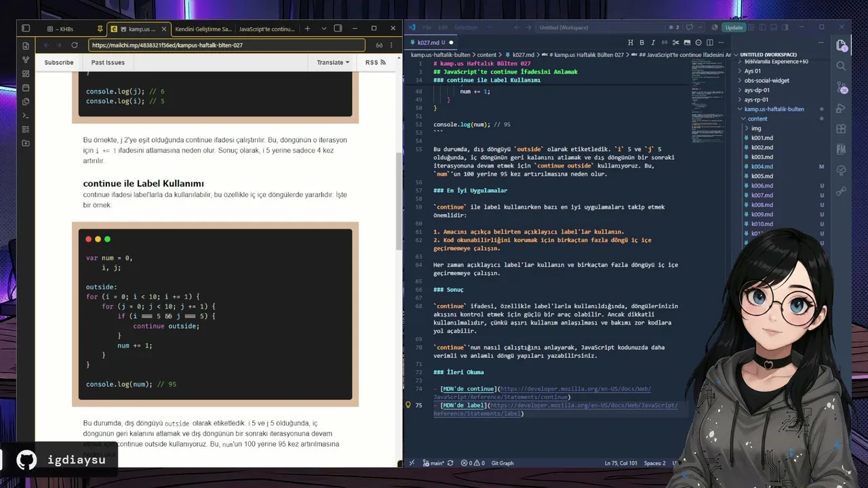868x488 pixels.
Task: Open k006.md in the explorer
Action: [762, 186]
